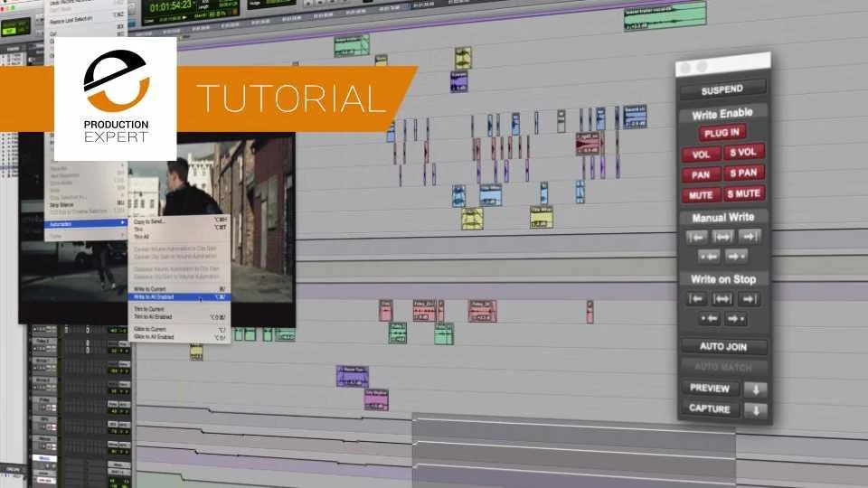
Task: Toggle the AUTO JOIN button
Action: point(723,347)
